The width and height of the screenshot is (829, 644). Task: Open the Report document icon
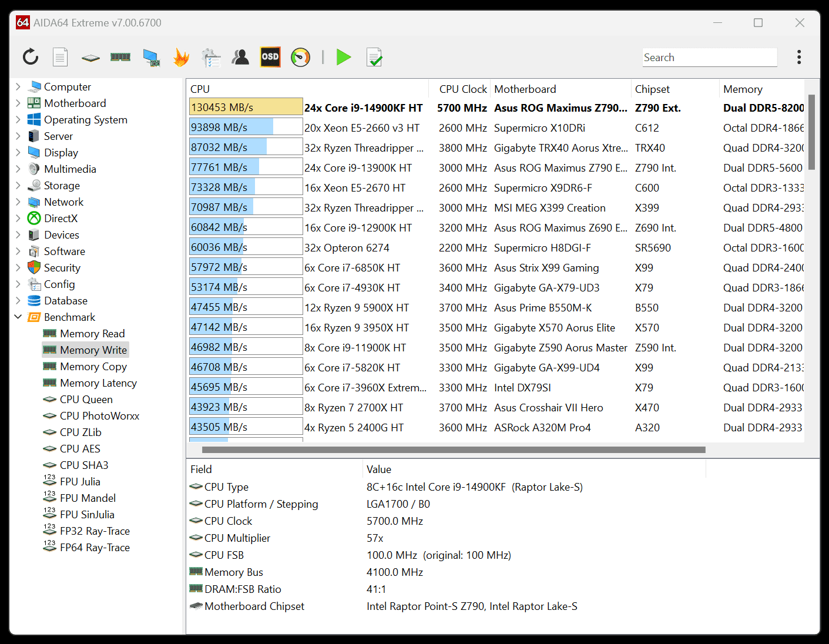[x=60, y=57]
